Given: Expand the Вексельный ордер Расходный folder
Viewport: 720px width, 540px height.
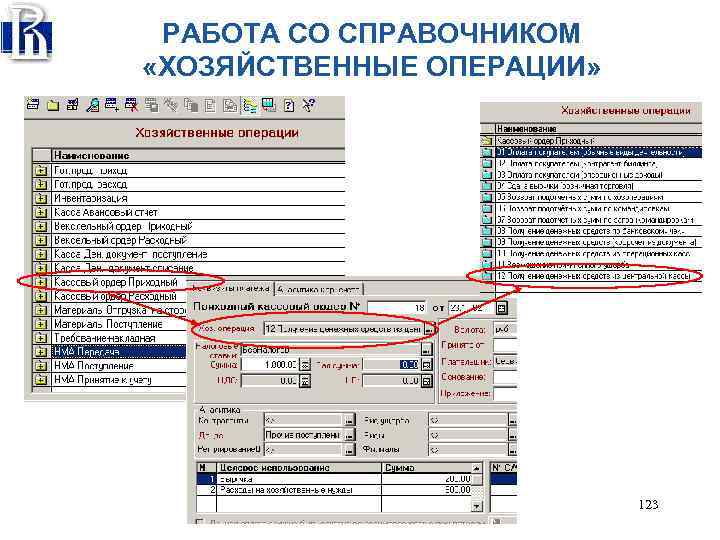Looking at the screenshot, I should point(41,240).
